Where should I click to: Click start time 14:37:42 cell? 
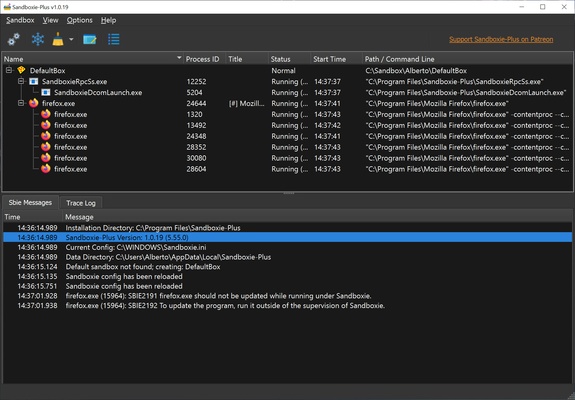point(327,125)
